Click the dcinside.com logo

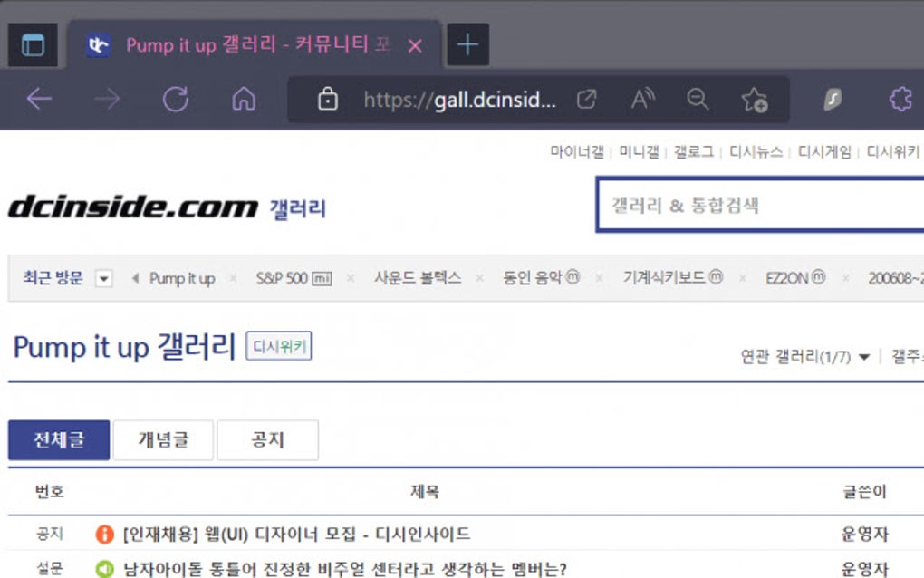click(133, 207)
